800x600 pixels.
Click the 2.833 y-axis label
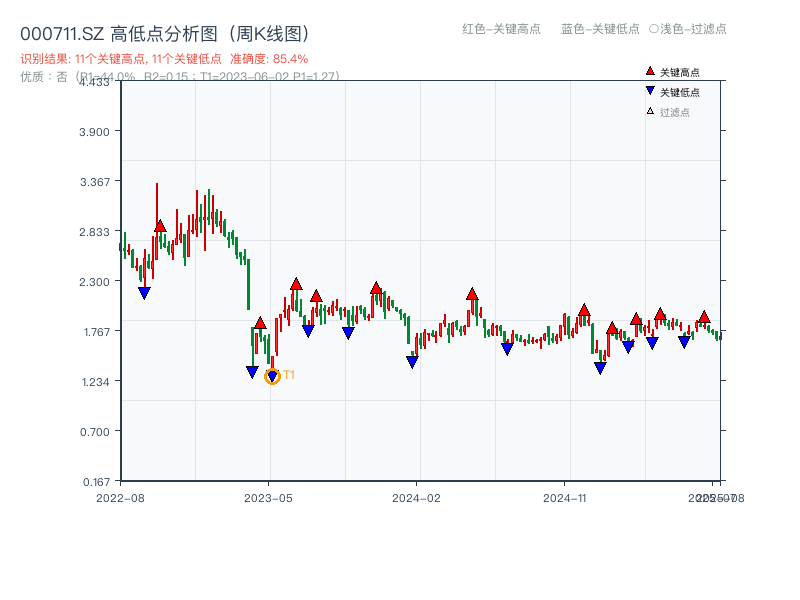pyautogui.click(x=94, y=232)
